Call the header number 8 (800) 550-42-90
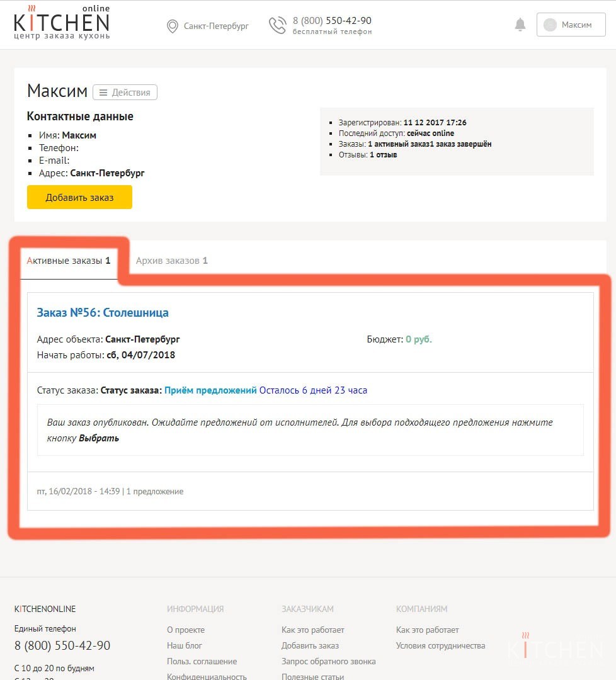 click(x=332, y=21)
